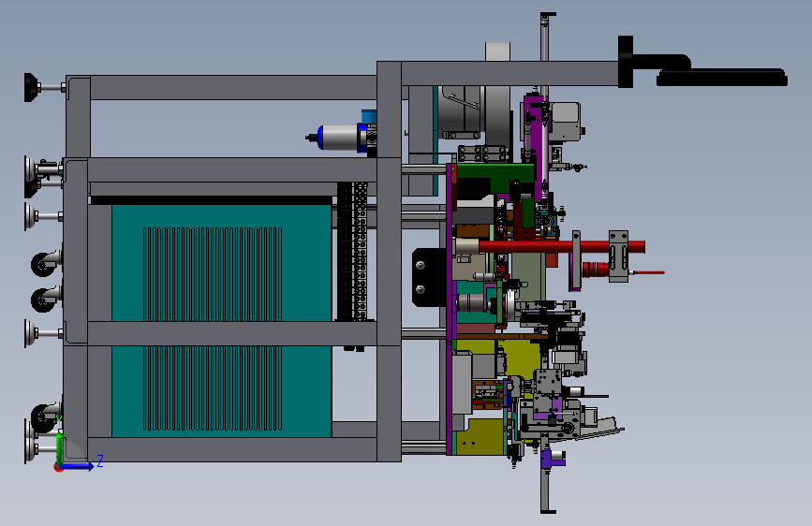Viewport: 812px width, 526px height.
Task: Pick the black leveling foot at top left
Action: point(32,87)
